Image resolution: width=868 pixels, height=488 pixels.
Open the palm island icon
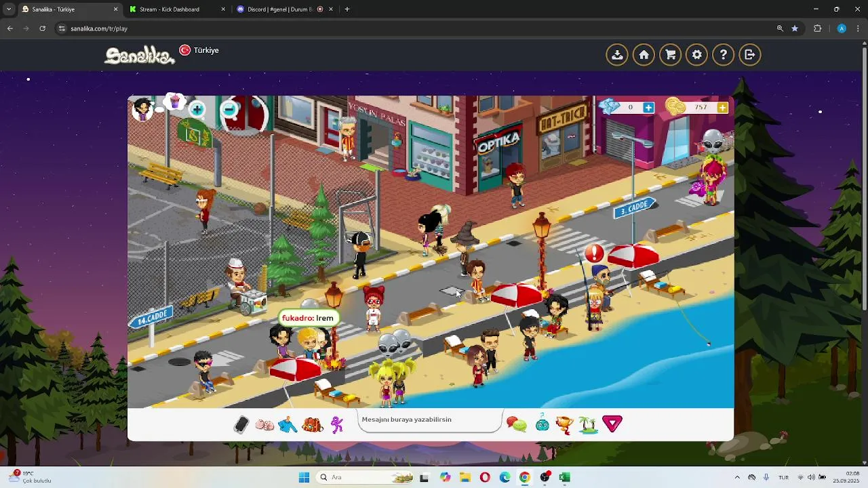click(588, 425)
